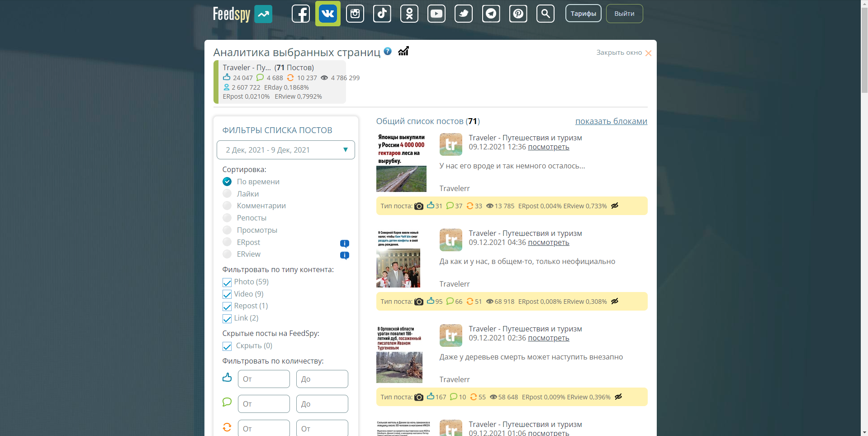
Task: Open the Twitter section icon
Action: point(464,14)
